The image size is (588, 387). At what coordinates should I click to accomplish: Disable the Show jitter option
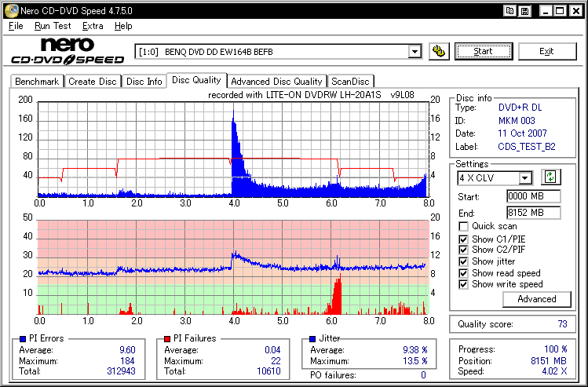463,261
